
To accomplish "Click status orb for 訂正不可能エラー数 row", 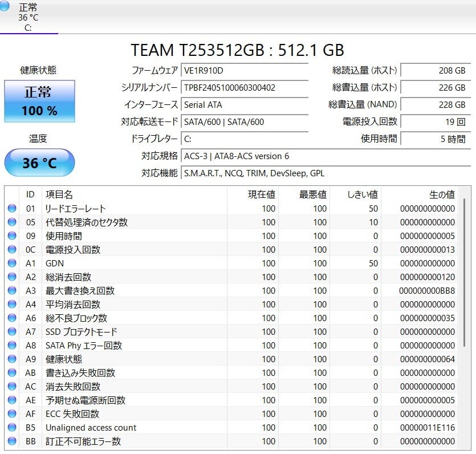I will click(11, 441).
